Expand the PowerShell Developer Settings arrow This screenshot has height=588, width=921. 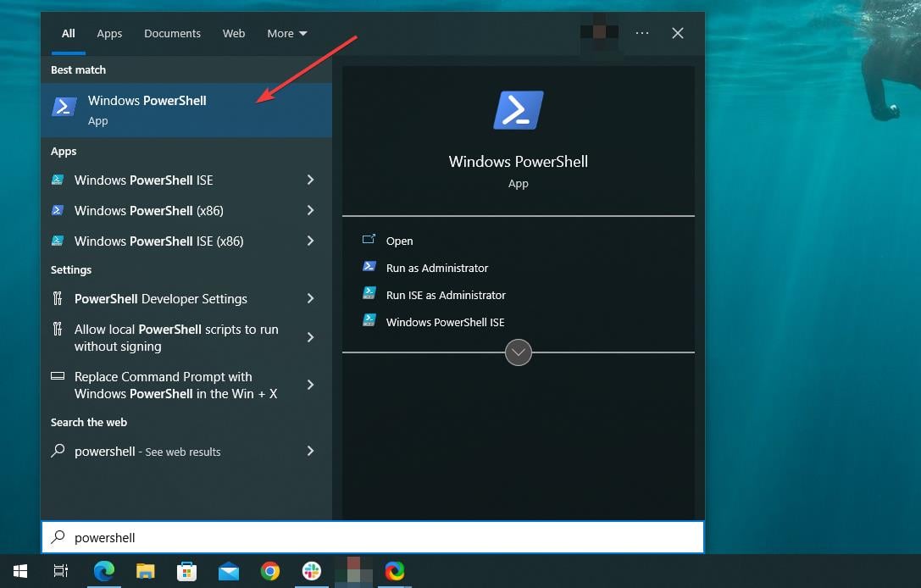click(310, 298)
